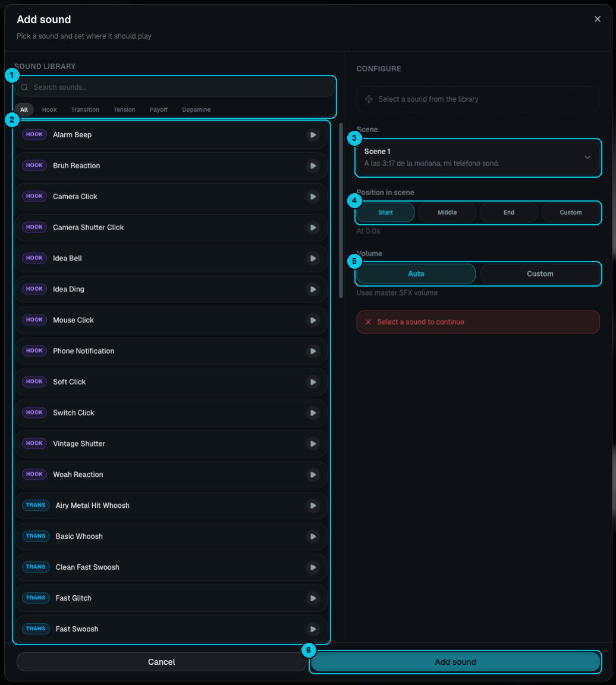Viewport: 616px width, 685px height.
Task: Open the Scene 1 dropdown
Action: pos(478,158)
